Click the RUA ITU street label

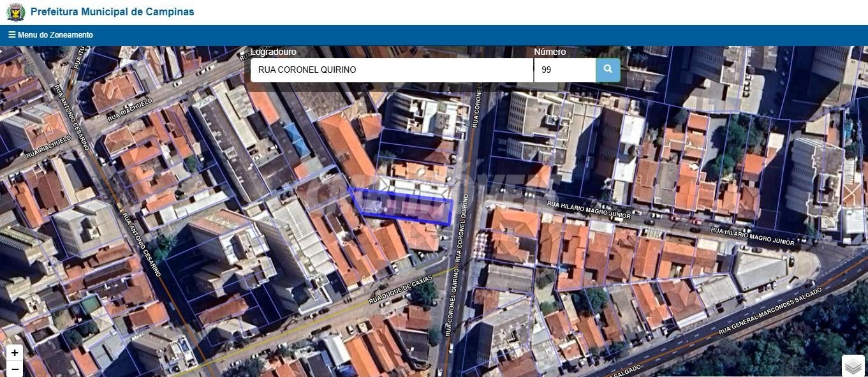(81, 57)
